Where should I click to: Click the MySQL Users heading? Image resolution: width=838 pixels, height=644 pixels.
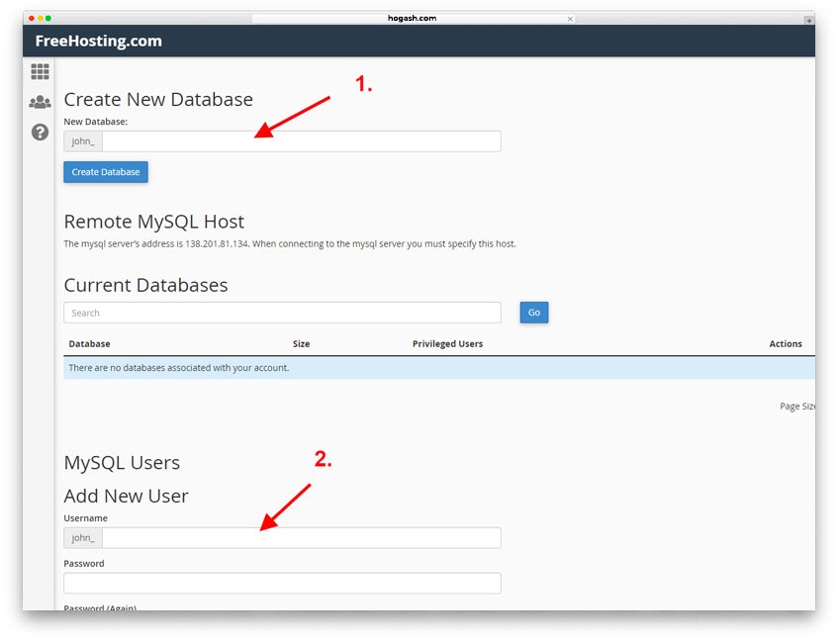pyautogui.click(x=122, y=462)
